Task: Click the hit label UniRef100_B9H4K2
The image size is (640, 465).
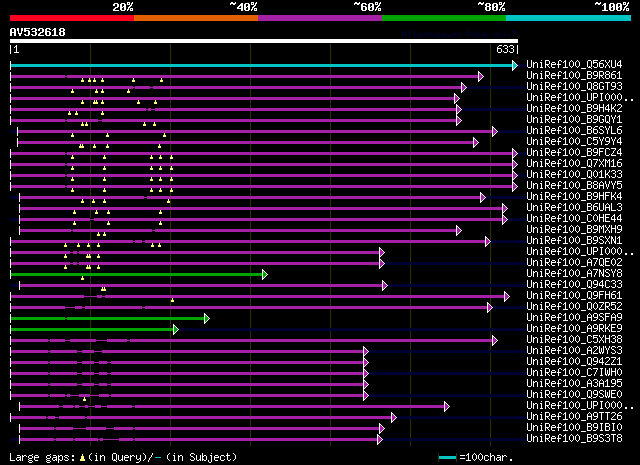Action: coord(574,109)
